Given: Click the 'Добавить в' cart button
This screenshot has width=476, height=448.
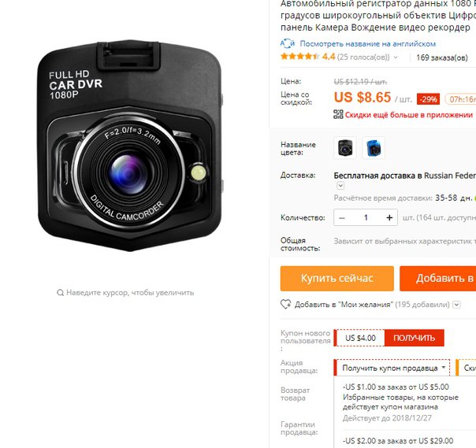Looking at the screenshot, I should point(437,279).
